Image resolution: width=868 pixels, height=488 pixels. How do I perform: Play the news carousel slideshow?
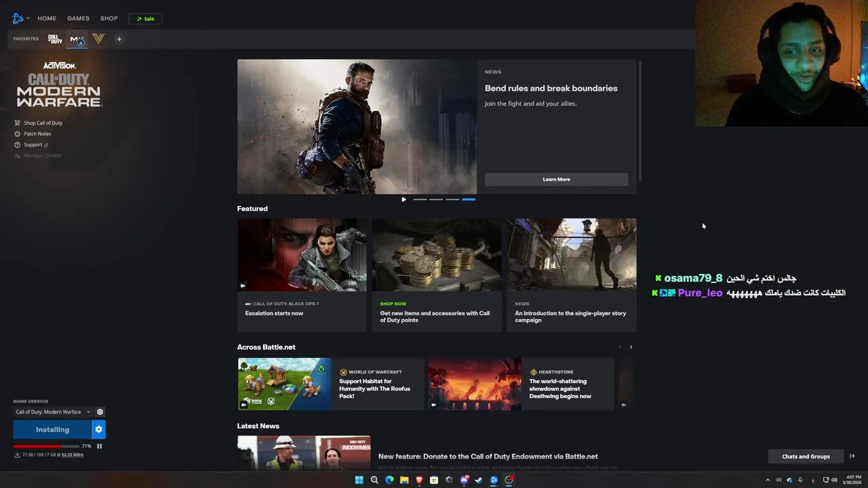(x=403, y=199)
